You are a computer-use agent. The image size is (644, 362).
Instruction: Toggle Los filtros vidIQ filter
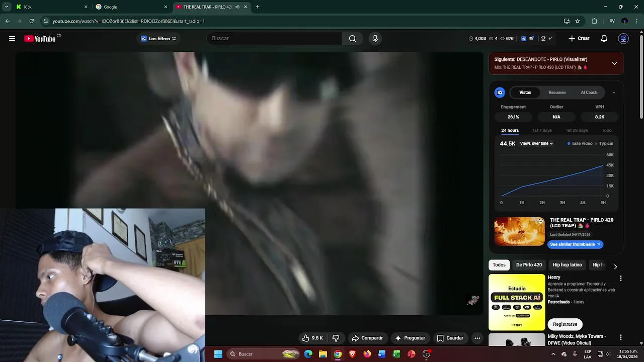pyautogui.click(x=159, y=39)
